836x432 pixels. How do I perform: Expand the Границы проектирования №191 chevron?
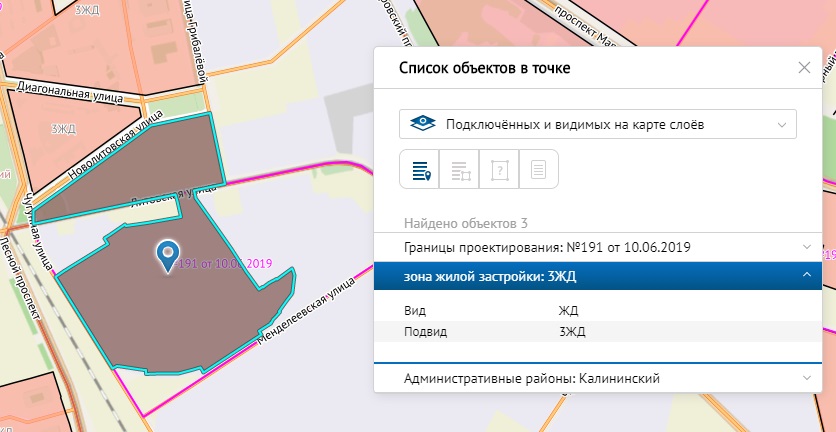(x=806, y=246)
